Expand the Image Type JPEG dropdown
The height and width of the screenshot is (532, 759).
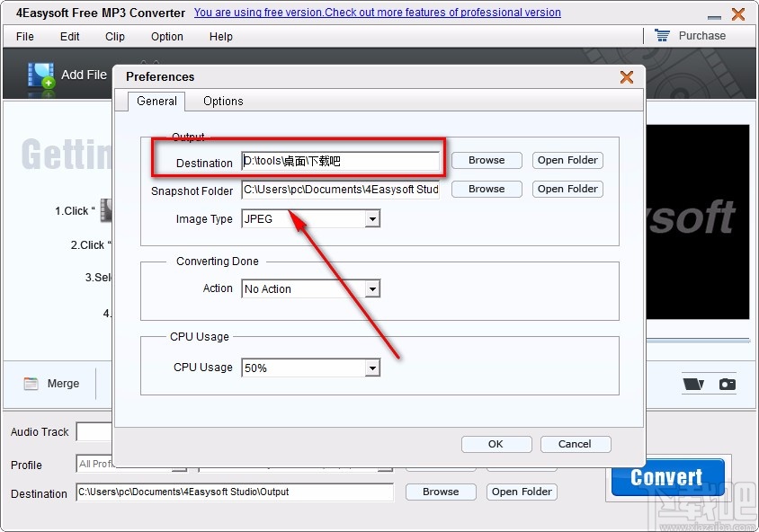coord(372,219)
